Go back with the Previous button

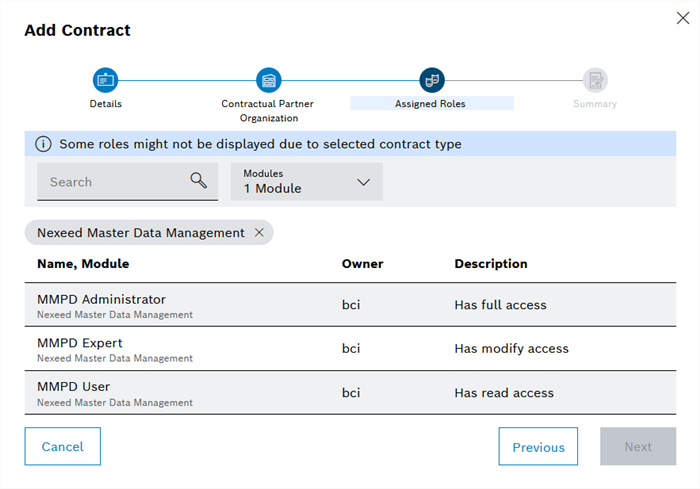(538, 447)
